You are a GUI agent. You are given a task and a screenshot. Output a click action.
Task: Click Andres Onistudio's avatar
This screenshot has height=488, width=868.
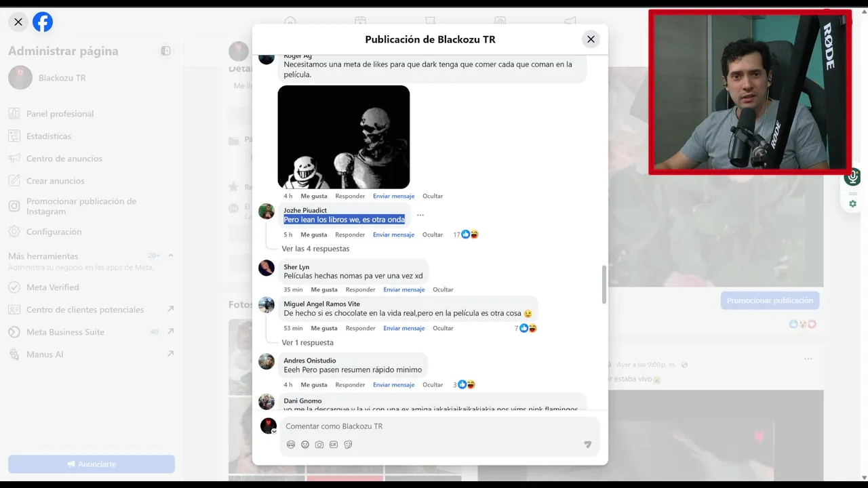tap(267, 361)
